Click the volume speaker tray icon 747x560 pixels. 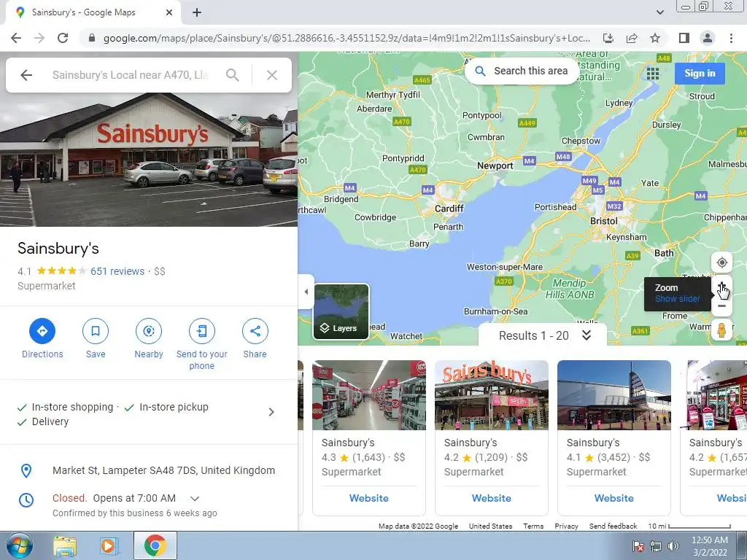(673, 546)
